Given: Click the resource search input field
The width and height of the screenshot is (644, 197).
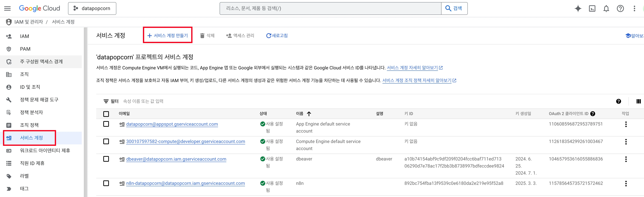Looking at the screenshot, I should [330, 8].
